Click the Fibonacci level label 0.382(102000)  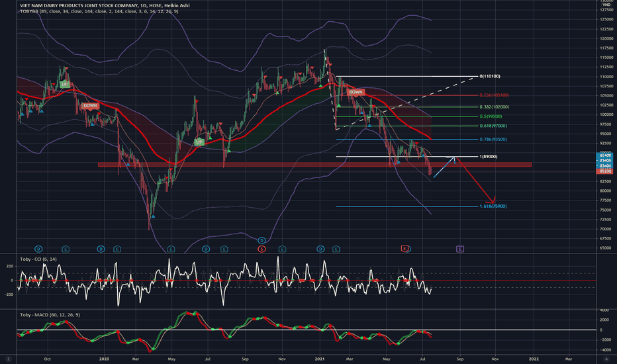(494, 107)
